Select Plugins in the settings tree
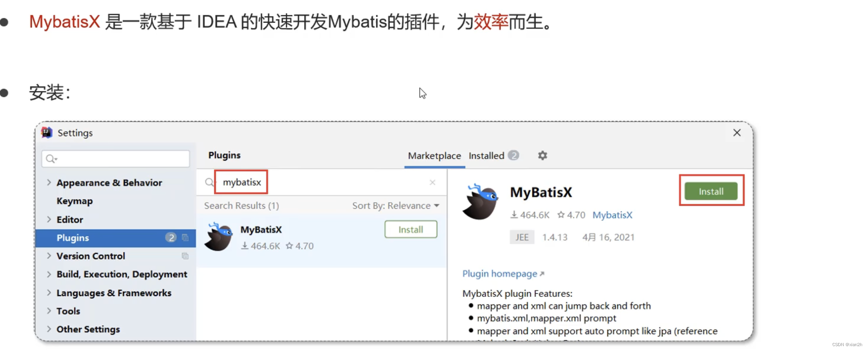 (73, 237)
